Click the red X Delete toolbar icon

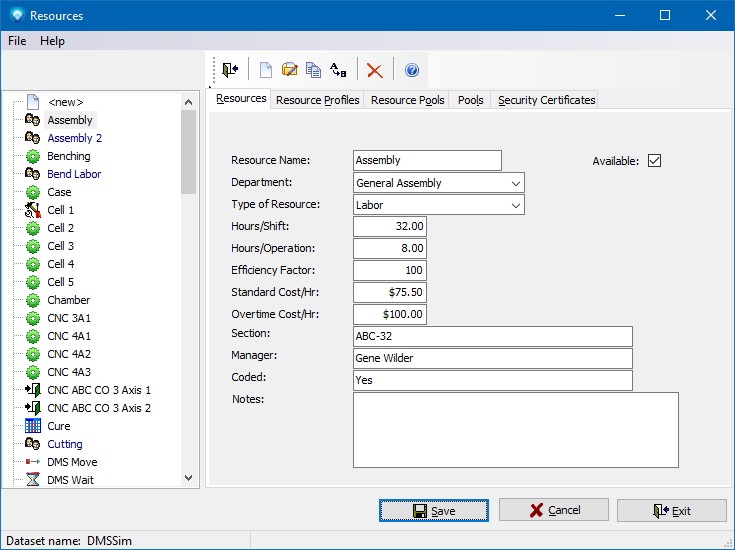(374, 70)
